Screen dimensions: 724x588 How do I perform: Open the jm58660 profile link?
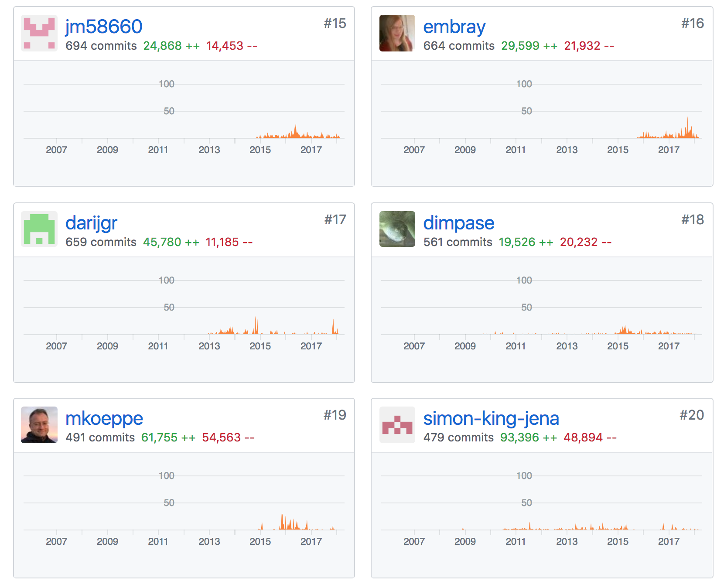[x=104, y=27]
